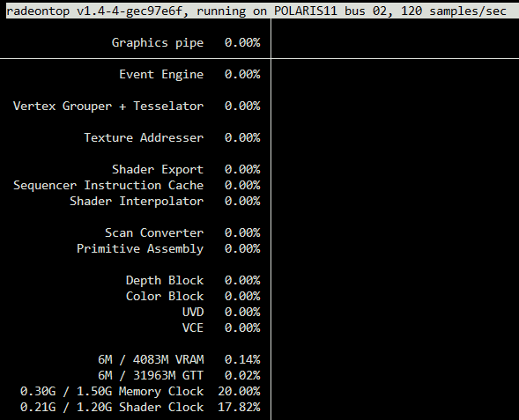Click the Scan Converter 0.00% value

(x=242, y=232)
